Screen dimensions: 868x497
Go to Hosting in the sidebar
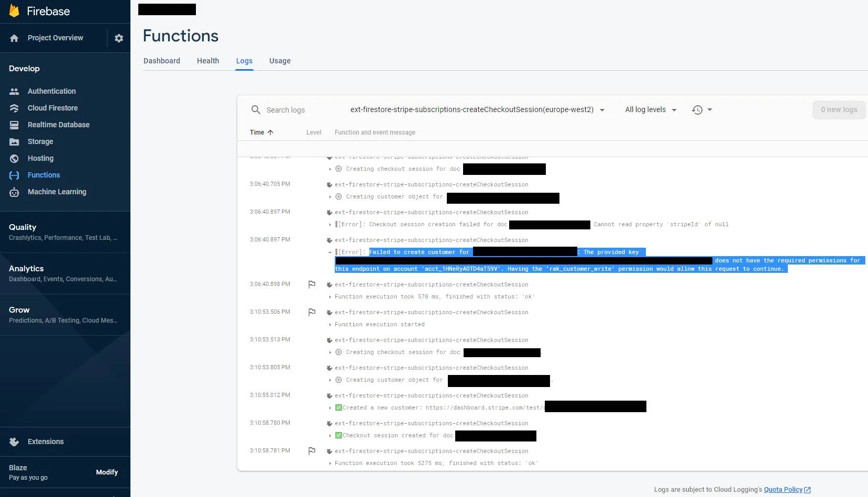click(x=40, y=158)
